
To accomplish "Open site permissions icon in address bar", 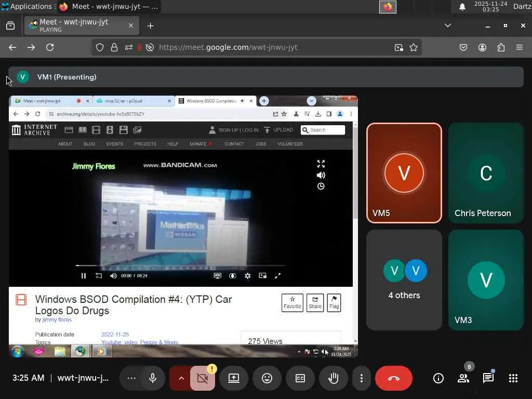I will [x=129, y=47].
